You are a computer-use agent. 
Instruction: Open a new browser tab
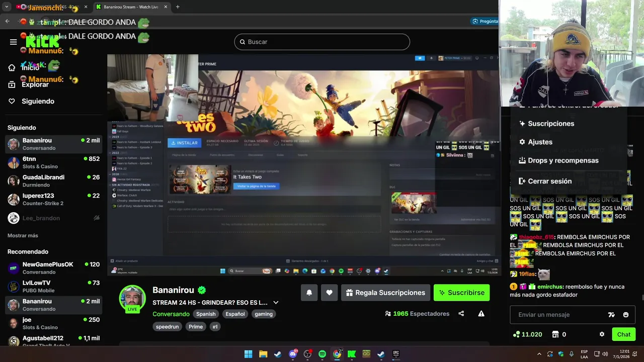[x=178, y=7]
